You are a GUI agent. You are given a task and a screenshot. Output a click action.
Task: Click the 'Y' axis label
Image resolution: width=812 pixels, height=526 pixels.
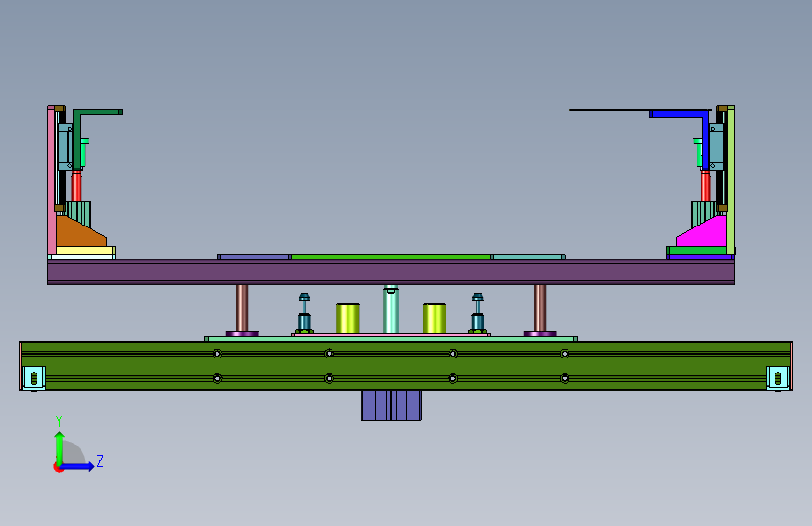pos(59,421)
